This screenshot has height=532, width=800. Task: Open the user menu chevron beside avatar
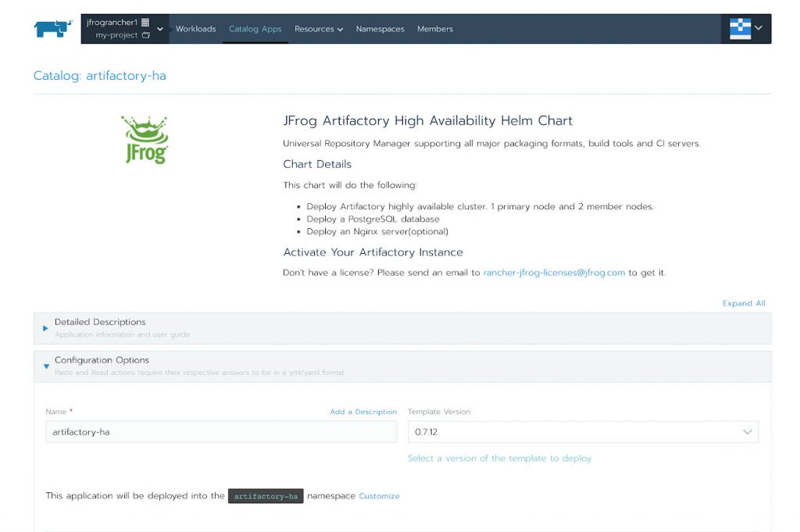759,29
